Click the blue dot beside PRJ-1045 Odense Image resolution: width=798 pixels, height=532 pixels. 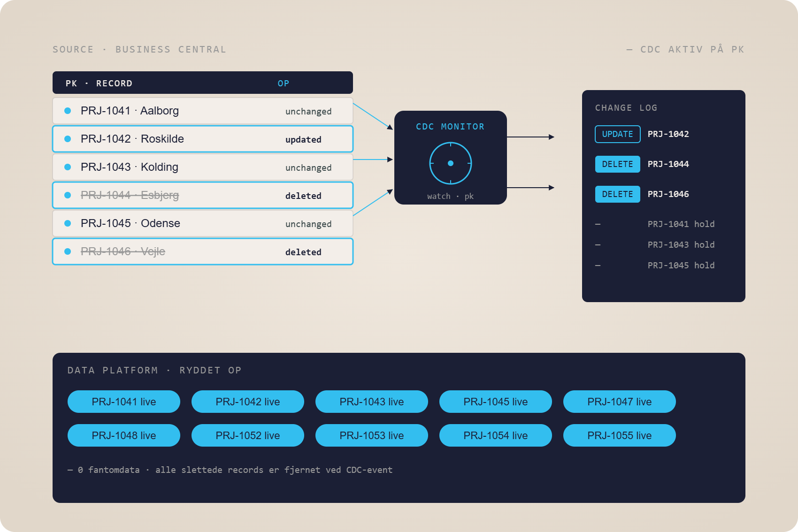point(68,223)
